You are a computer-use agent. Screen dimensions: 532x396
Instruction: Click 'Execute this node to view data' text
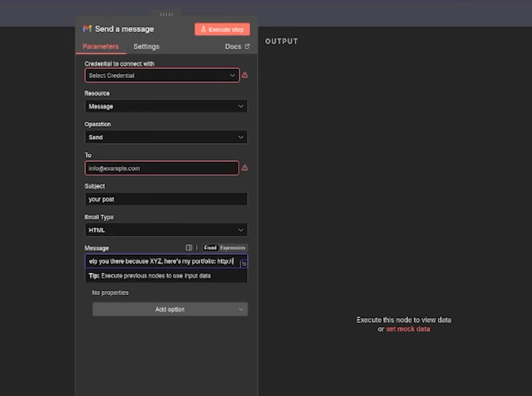(x=404, y=320)
